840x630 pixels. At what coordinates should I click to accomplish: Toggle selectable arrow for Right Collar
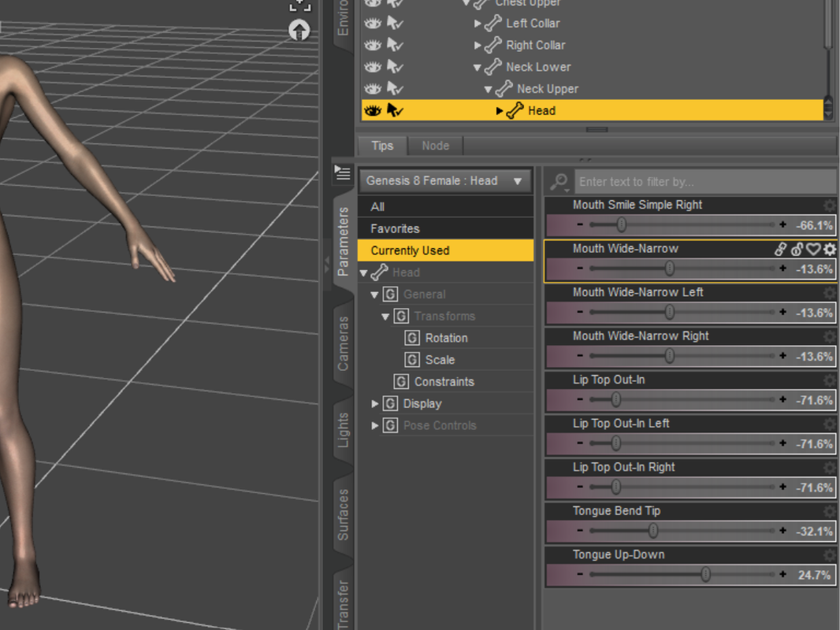(396, 45)
